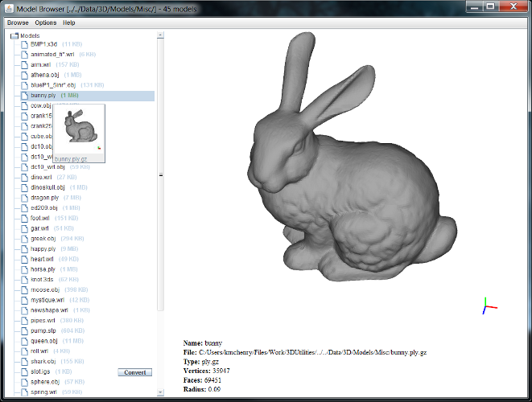Open the Help menu
The width and height of the screenshot is (532, 402).
(69, 23)
